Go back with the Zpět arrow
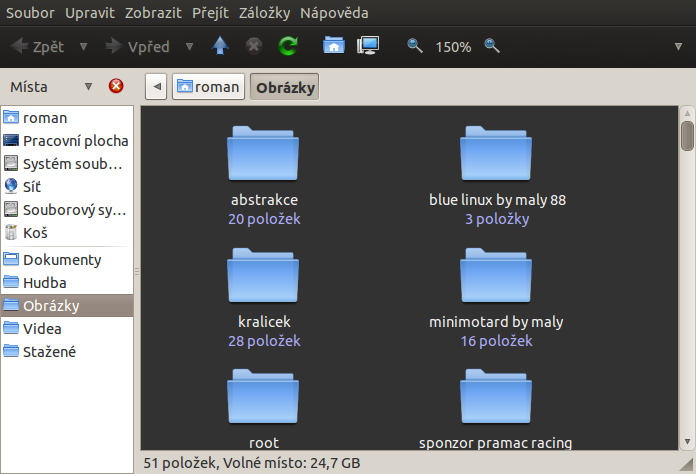This screenshot has width=696, height=474. [x=37, y=47]
